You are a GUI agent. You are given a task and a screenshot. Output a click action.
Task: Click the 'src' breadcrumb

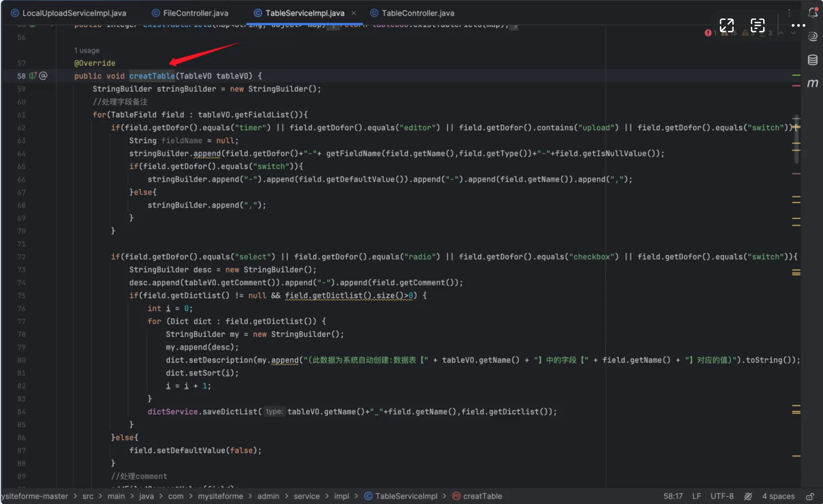(88, 496)
